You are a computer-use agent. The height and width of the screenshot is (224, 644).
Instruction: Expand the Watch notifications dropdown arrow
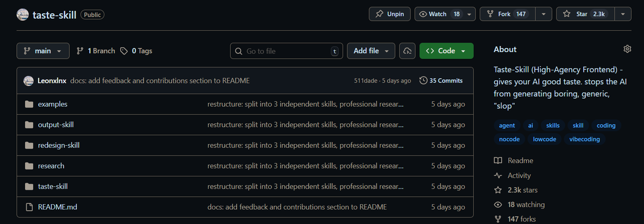470,14
